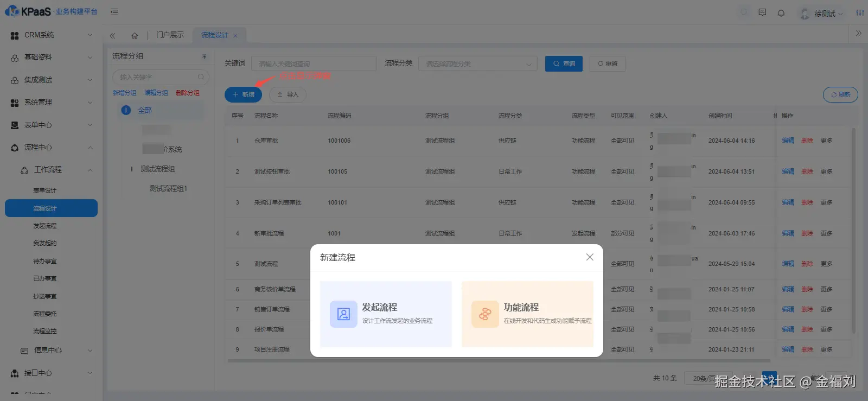The image size is (868, 401).
Task: Click the group search magnifier icon
Action: (201, 77)
